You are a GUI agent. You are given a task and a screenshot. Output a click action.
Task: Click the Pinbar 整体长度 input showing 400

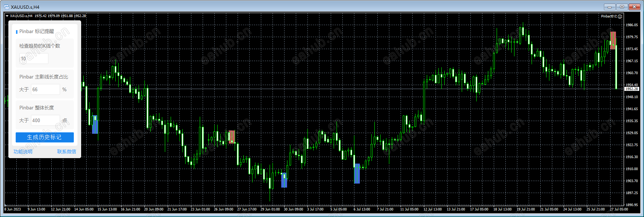pyautogui.click(x=45, y=120)
